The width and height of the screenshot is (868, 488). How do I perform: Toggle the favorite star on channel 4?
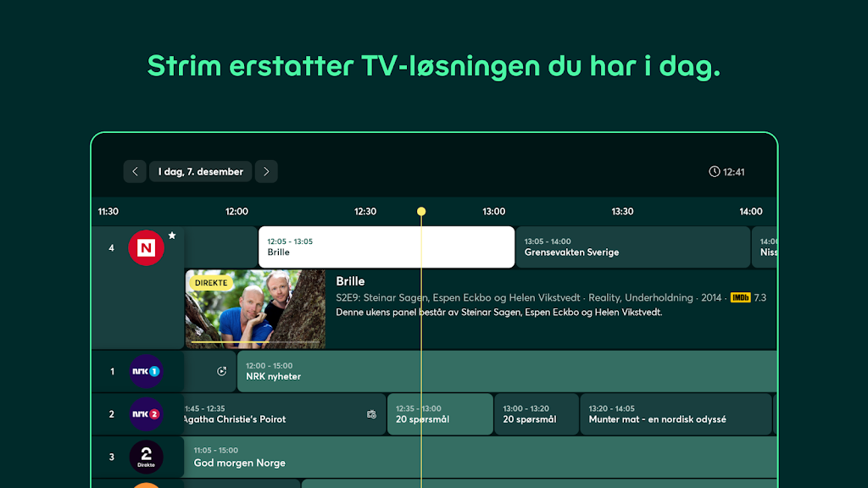click(x=172, y=236)
